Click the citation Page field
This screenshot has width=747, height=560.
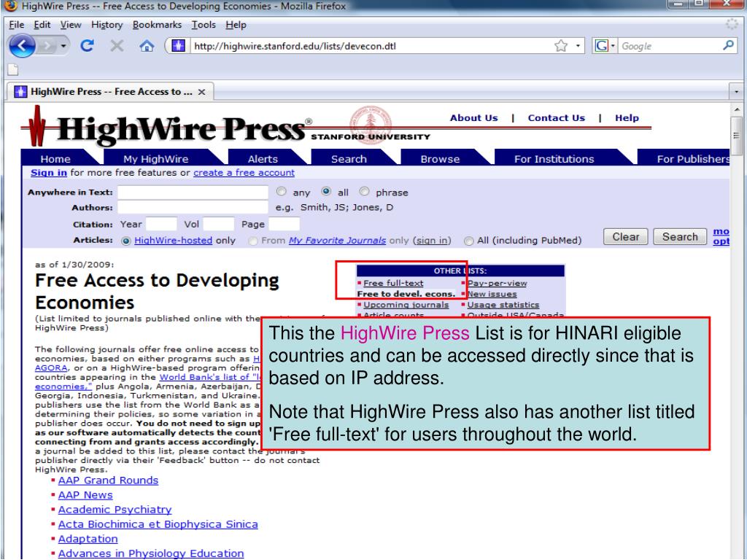[285, 225]
